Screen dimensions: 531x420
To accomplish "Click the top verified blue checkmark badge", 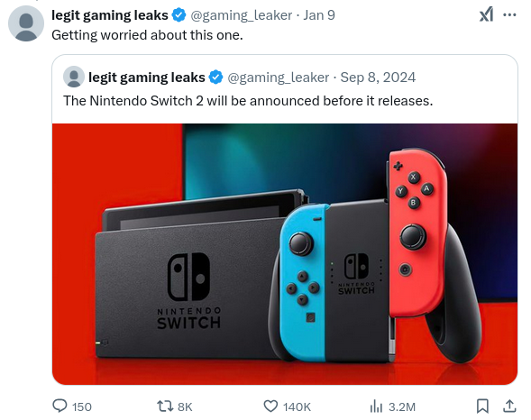I will 179,15.
